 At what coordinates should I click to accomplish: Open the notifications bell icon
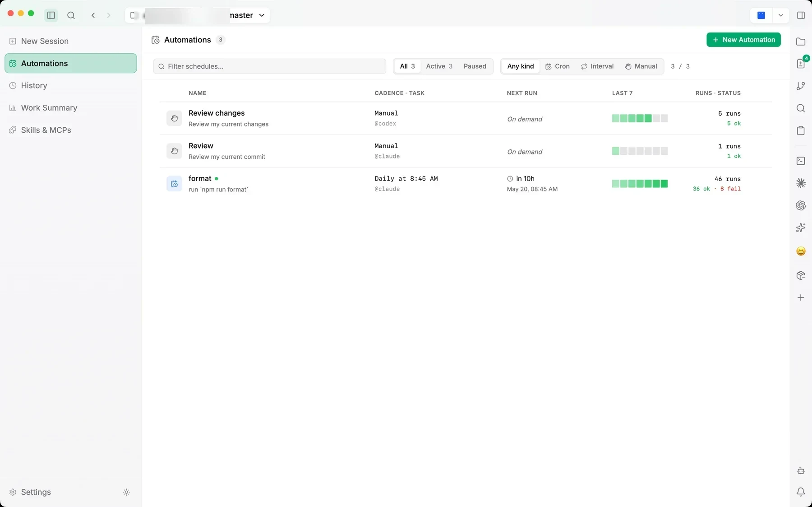click(801, 492)
